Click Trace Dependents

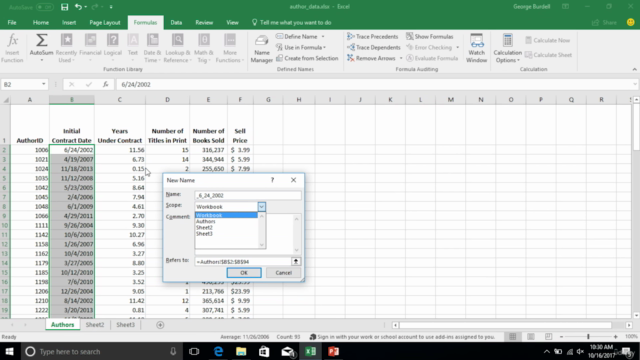click(373, 47)
